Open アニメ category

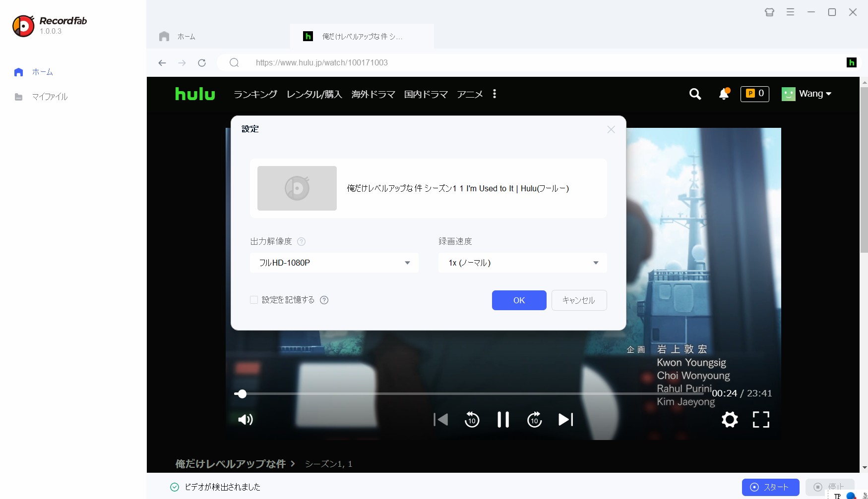[x=470, y=94]
